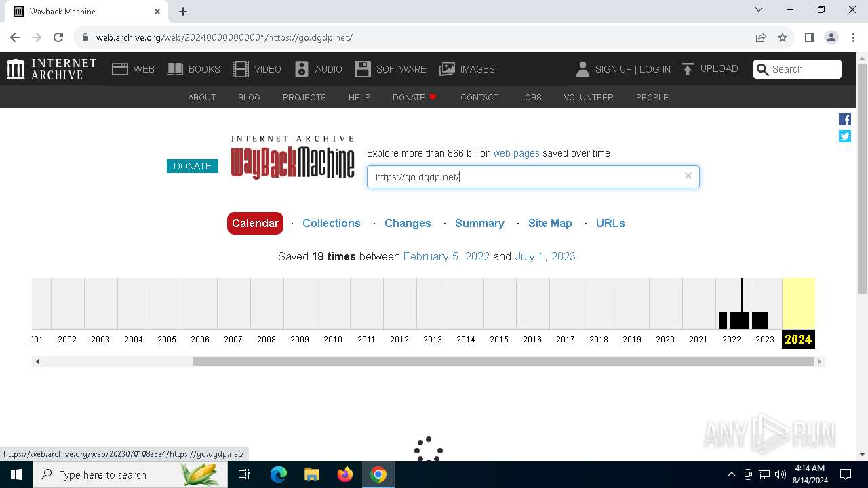Switch to the Changes tab

tap(408, 223)
